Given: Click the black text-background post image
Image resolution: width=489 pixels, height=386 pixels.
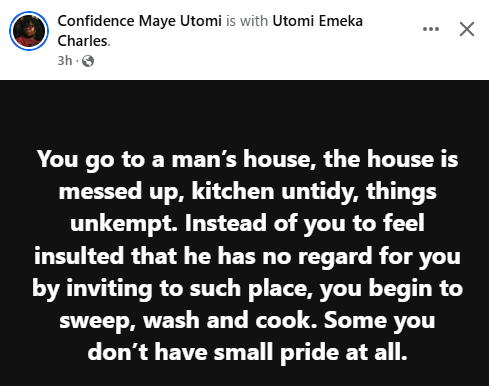Looking at the screenshot, I should point(244,233).
